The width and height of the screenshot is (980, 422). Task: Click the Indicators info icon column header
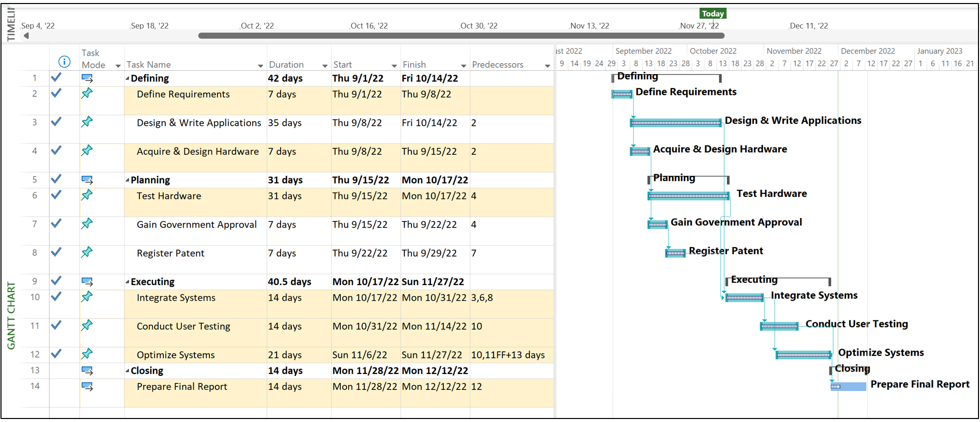pyautogui.click(x=64, y=62)
